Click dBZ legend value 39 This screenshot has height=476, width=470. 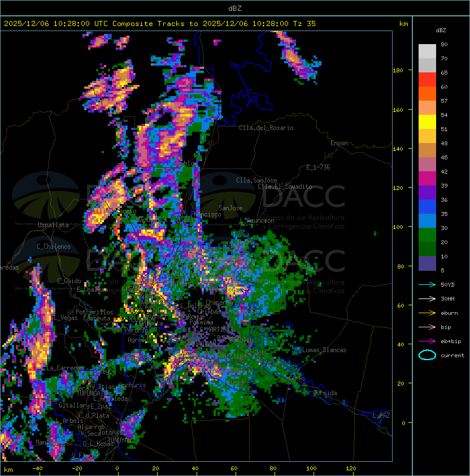point(444,185)
